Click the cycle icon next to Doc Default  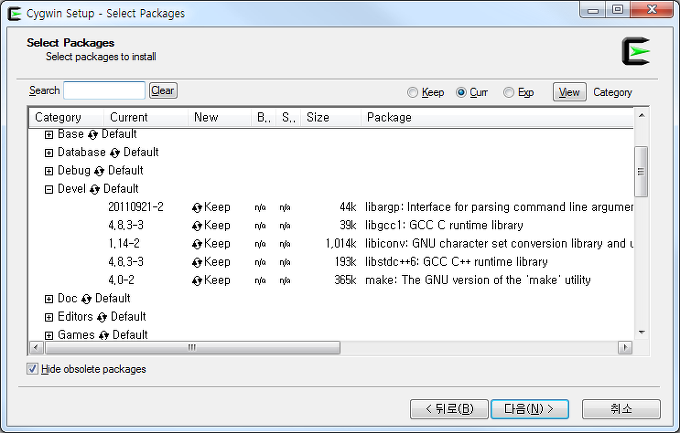coord(86,299)
